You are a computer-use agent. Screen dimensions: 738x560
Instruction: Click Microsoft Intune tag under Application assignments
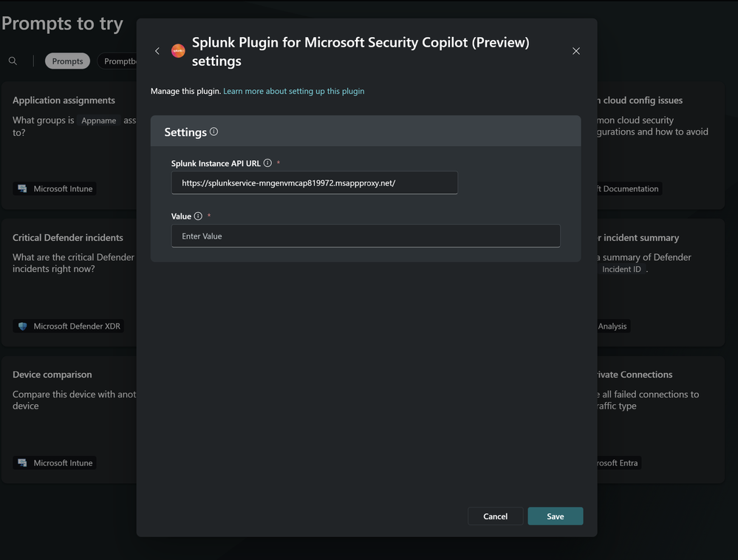point(55,188)
